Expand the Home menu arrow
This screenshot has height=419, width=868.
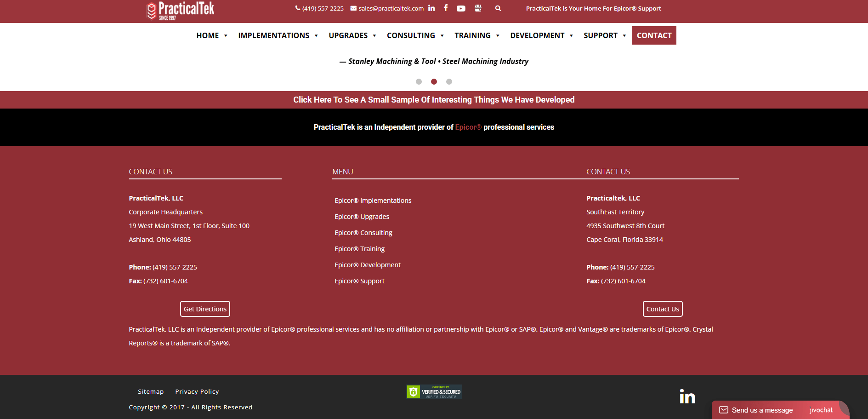(x=226, y=36)
